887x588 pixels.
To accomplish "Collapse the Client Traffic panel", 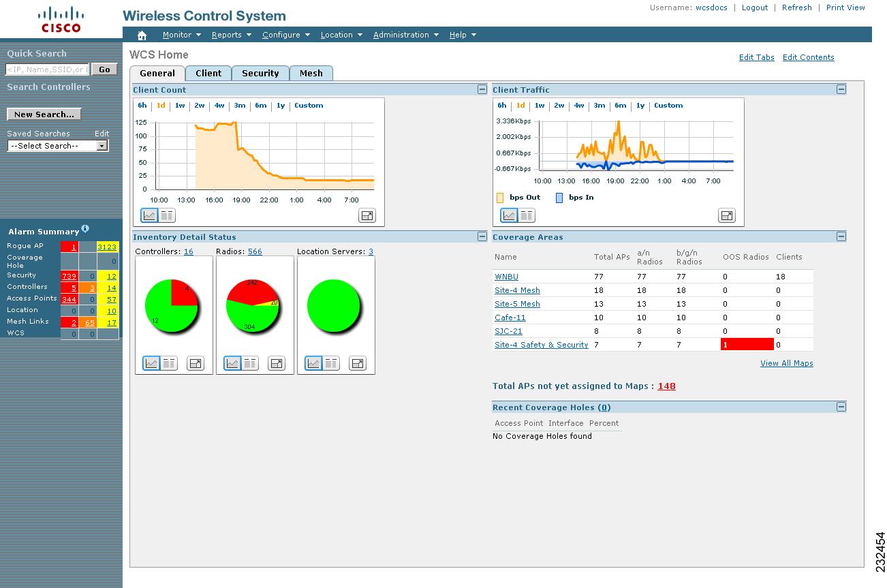I will pos(841,89).
